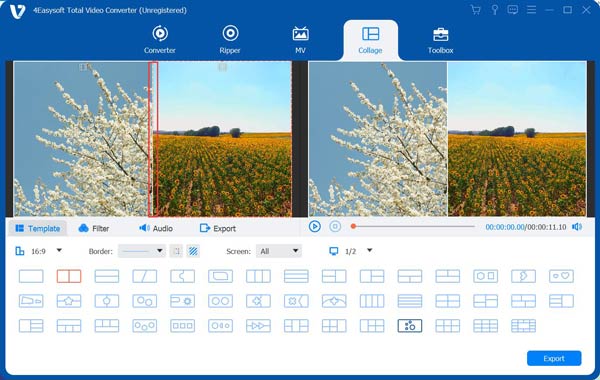Click the timecode 00:00:00.00/00:00:11.10

525,227
